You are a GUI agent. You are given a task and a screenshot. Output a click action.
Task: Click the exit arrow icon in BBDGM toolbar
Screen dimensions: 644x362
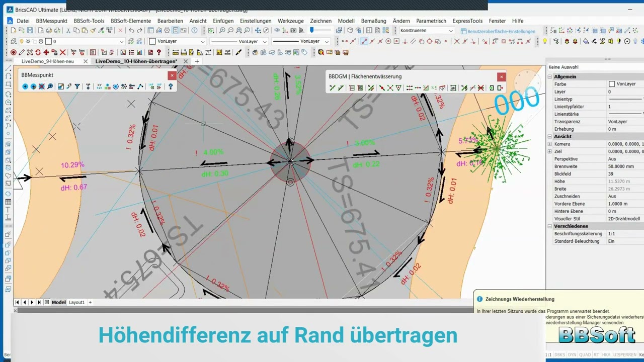tap(500, 88)
